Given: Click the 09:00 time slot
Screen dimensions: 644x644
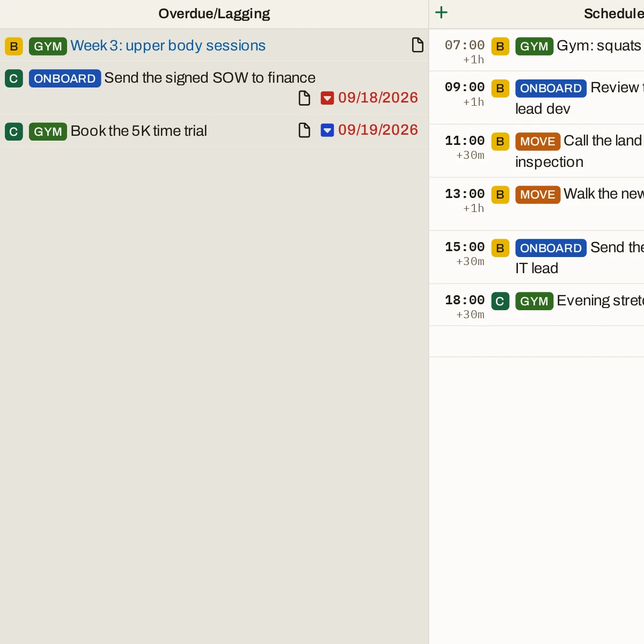Looking at the screenshot, I should click(x=465, y=87).
